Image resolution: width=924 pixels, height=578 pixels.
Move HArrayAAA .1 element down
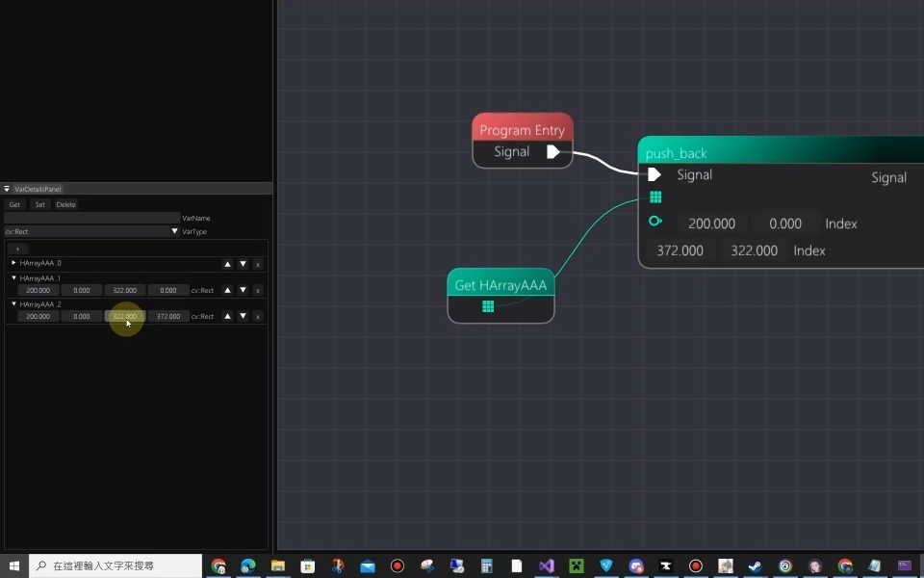tap(243, 290)
